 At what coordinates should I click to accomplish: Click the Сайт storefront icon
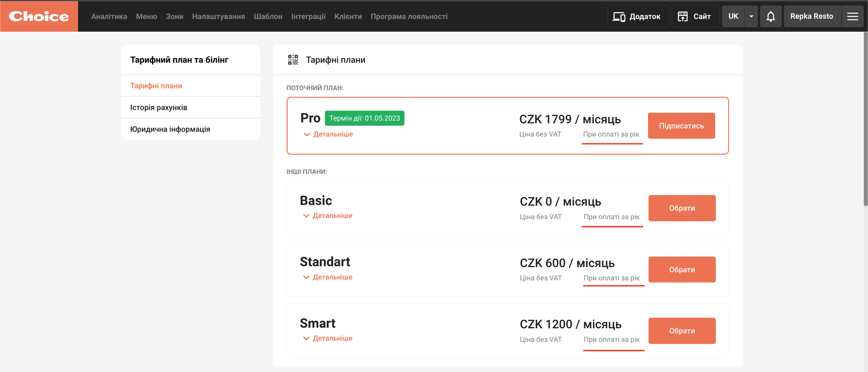(683, 16)
